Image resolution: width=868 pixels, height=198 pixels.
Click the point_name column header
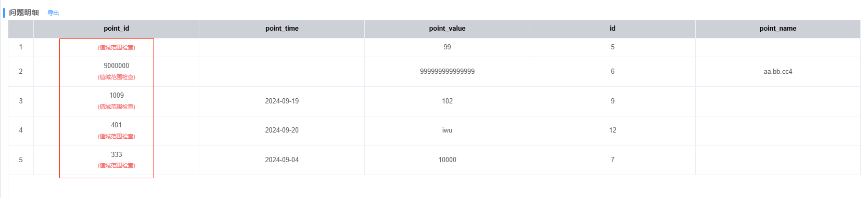pos(777,29)
